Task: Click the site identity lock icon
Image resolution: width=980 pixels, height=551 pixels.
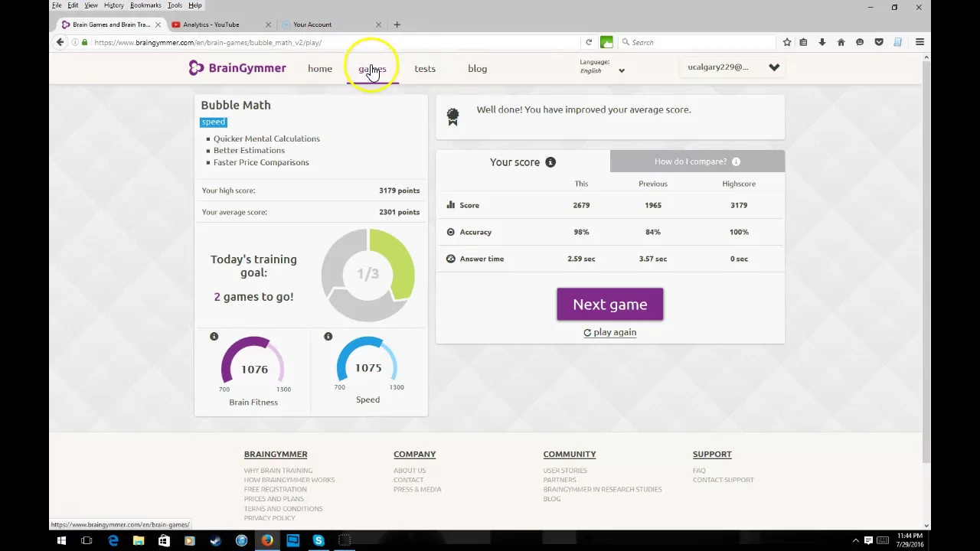Action: [84, 42]
